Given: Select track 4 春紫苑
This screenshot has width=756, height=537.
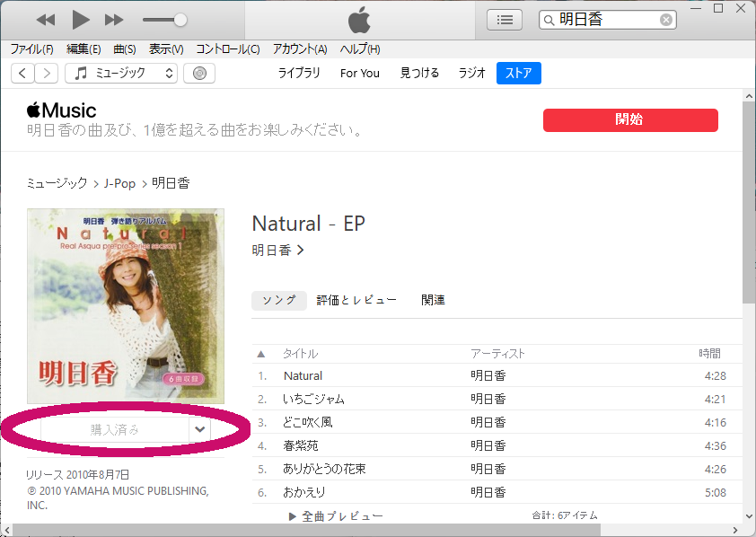Looking at the screenshot, I should click(x=497, y=446).
